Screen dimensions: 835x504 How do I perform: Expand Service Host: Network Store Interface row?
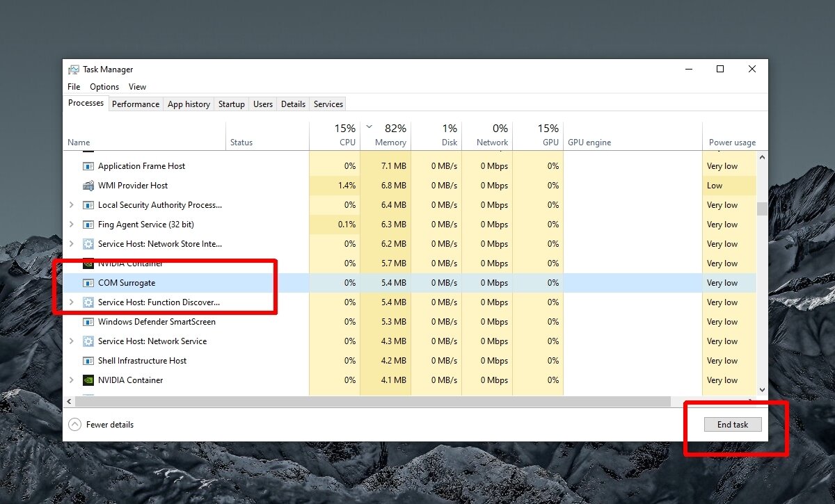71,244
